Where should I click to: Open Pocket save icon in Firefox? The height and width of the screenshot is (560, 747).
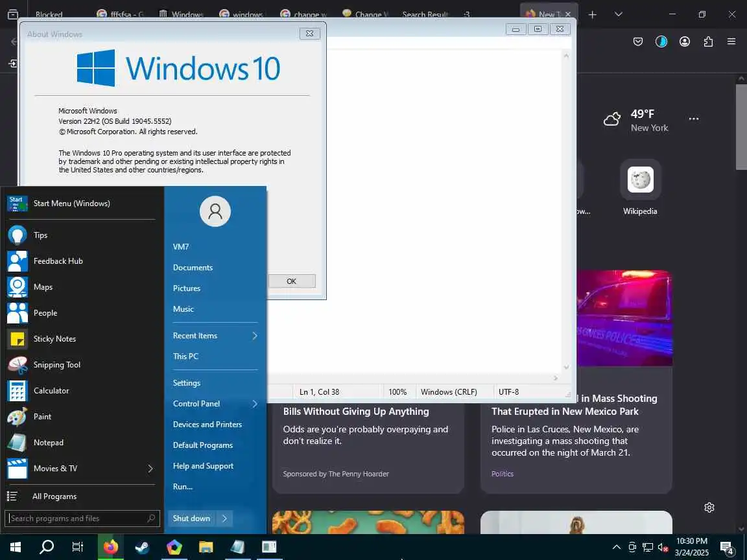pyautogui.click(x=638, y=42)
